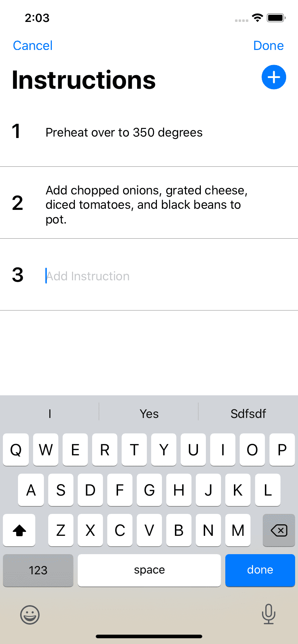This screenshot has width=298, height=644.
Task: Cancel editing instructions
Action: point(33,46)
